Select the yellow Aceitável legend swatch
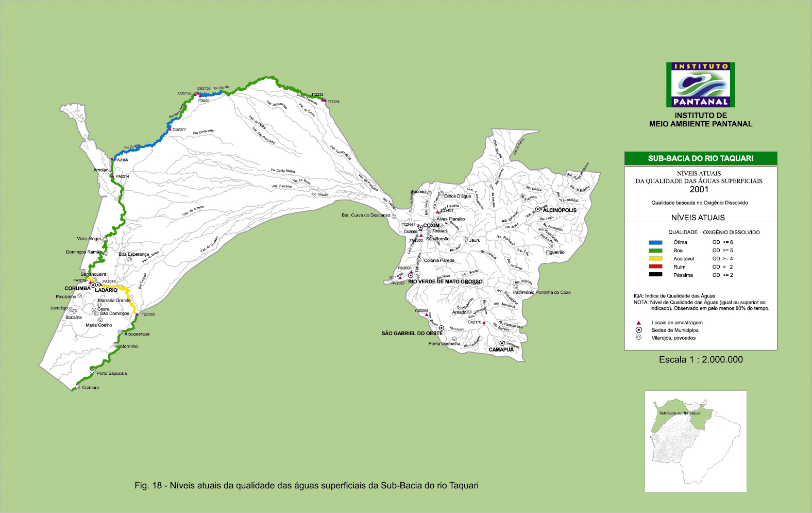 [655, 259]
